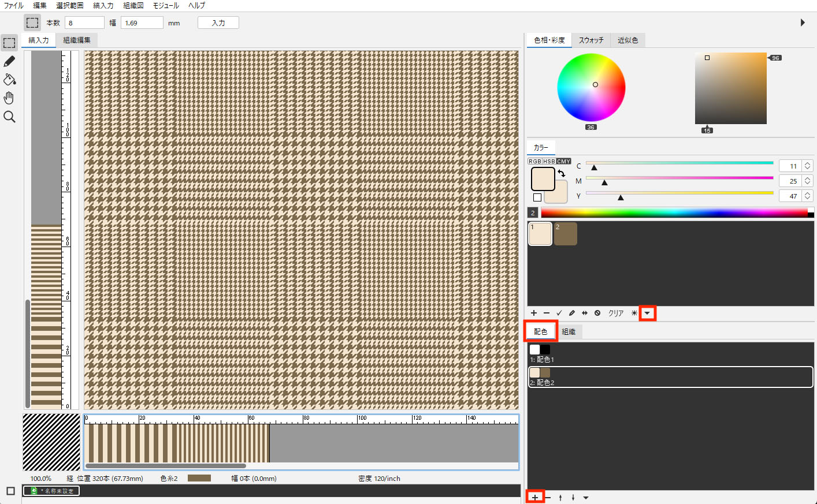Select the rectangular selection tool in sidebar
This screenshot has width=817, height=504.
click(x=9, y=43)
